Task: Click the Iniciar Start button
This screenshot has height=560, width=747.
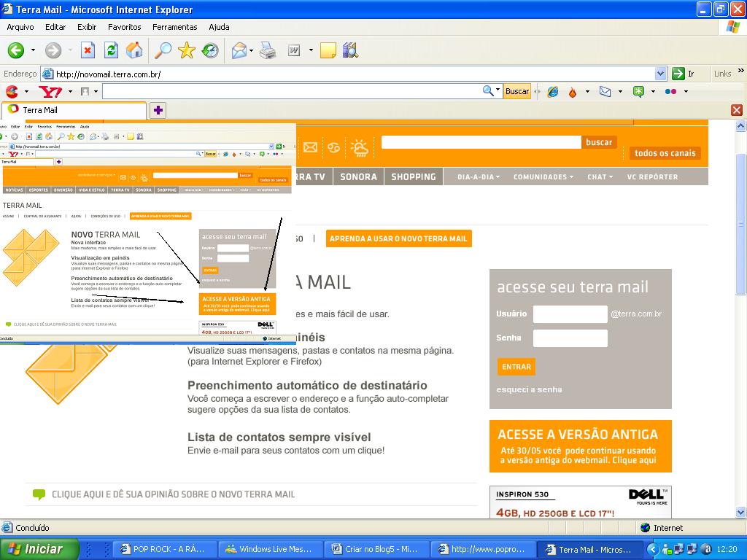Action: point(39,549)
